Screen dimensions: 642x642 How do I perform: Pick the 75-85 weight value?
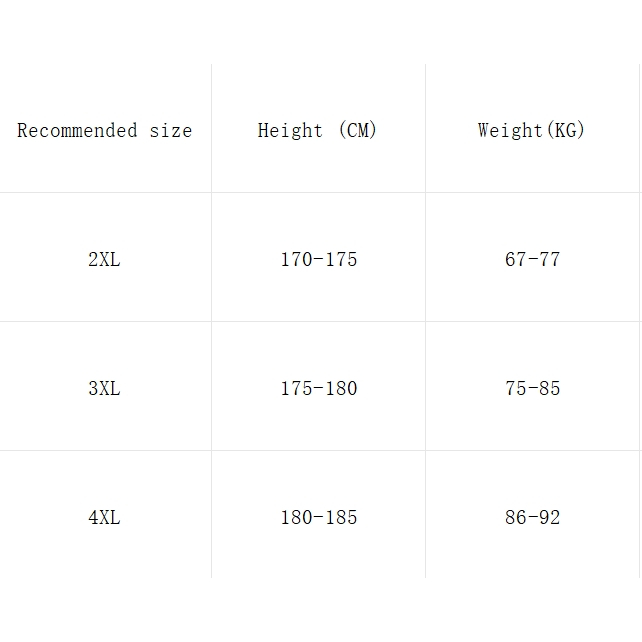[532, 389]
